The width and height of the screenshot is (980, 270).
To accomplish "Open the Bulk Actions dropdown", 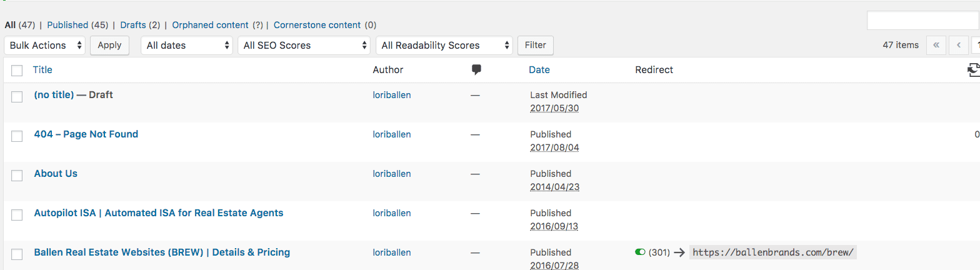I will (x=46, y=45).
